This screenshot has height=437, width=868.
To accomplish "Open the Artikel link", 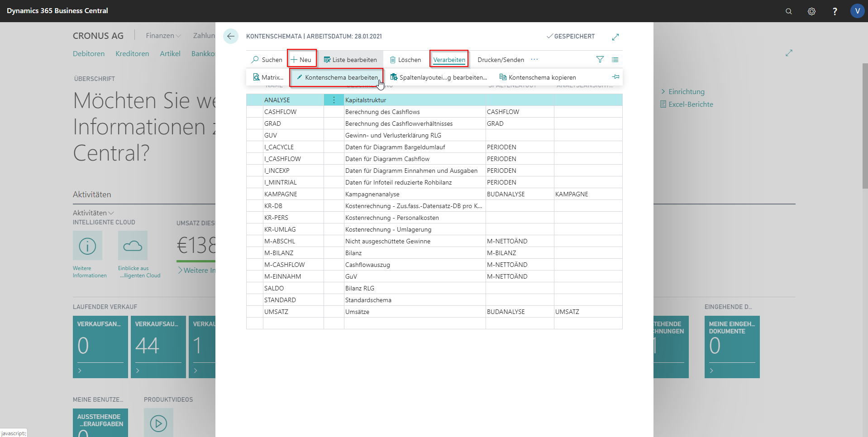I will [170, 54].
